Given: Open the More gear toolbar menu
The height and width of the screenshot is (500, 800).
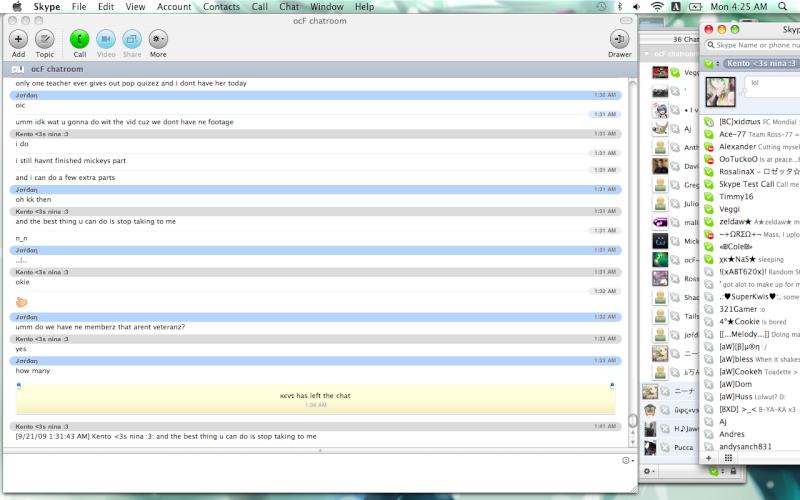Looking at the screenshot, I should click(158, 39).
